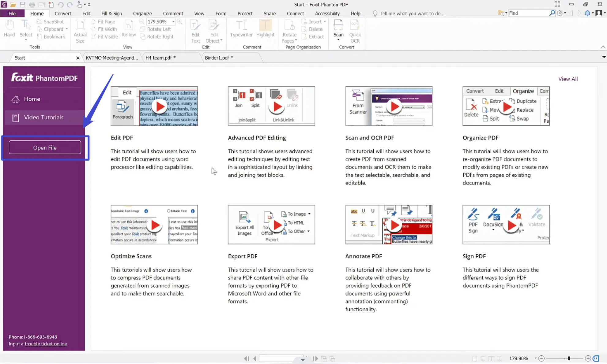This screenshot has width=607, height=364.
Task: Close the Start tab
Action: [77, 58]
